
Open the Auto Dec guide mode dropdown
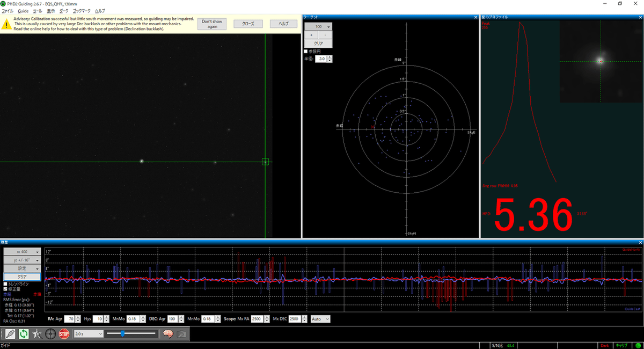pos(320,319)
